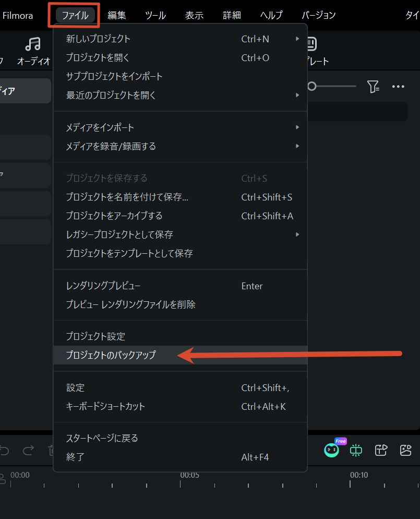Choose プロジェクトを開く from the menu

tap(180, 57)
